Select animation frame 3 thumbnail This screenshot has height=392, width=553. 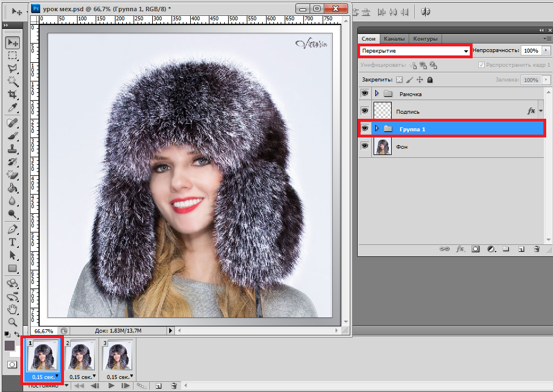[x=117, y=357]
